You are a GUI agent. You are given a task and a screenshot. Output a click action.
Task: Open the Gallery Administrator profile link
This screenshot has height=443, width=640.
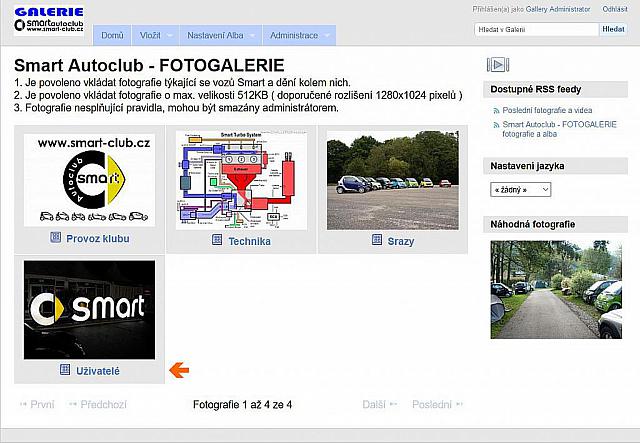tap(558, 9)
